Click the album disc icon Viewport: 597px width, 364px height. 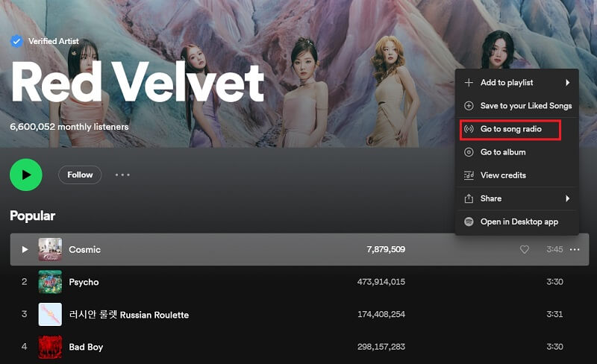click(x=469, y=152)
